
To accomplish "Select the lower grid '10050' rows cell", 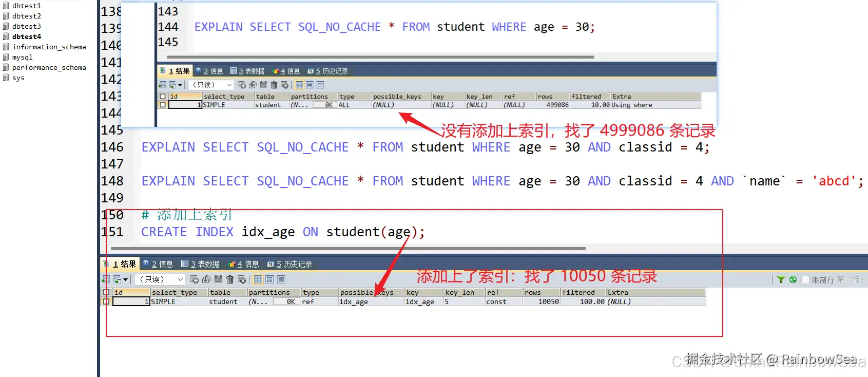I will (542, 301).
